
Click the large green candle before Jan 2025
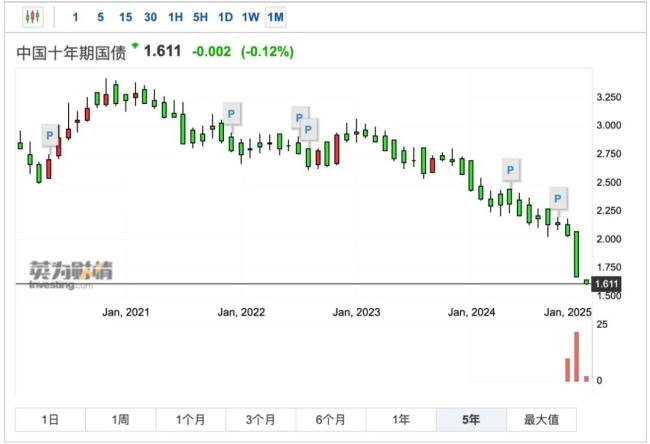576,254
